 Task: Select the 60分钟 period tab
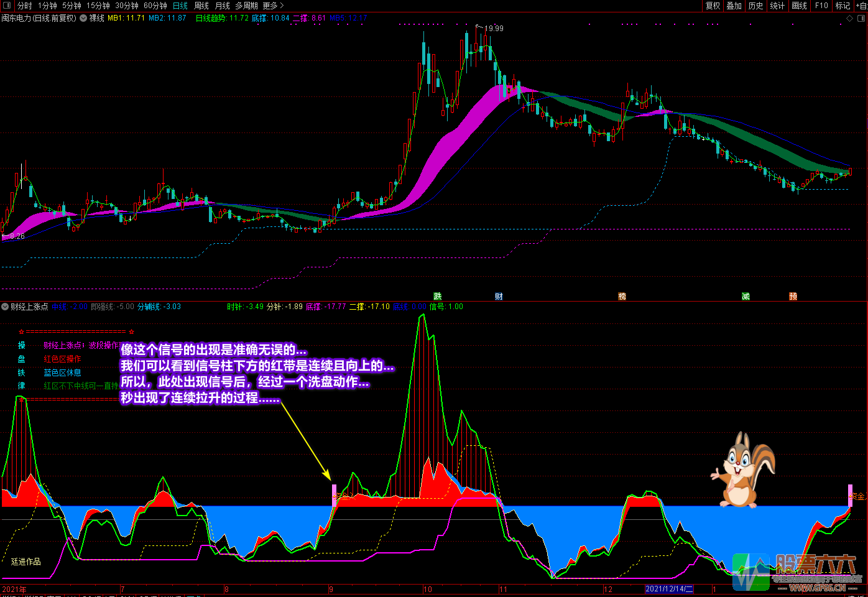155,6
